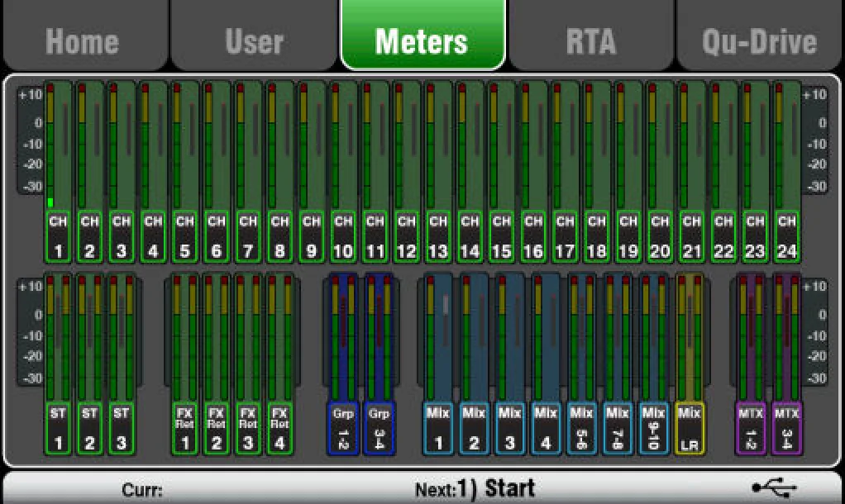
Task: Select the Meters tab
Action: click(x=423, y=36)
